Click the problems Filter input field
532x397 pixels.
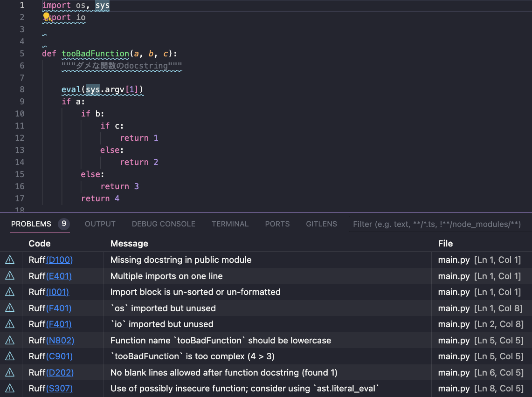coord(441,224)
